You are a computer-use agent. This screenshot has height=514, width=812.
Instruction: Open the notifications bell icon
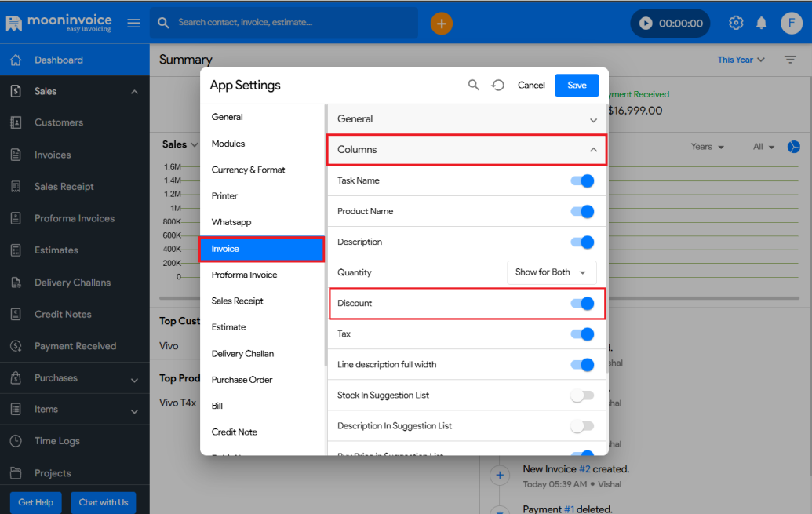point(761,24)
